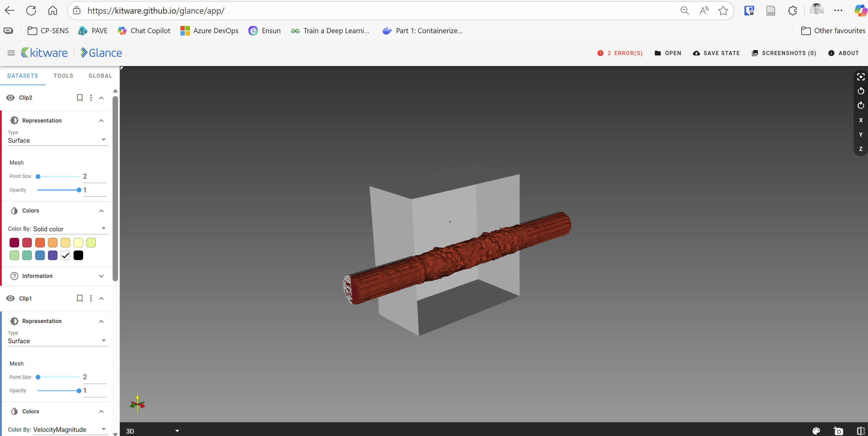Toggle visibility of Clip1 dataset
This screenshot has height=436, width=868.
pyautogui.click(x=11, y=298)
